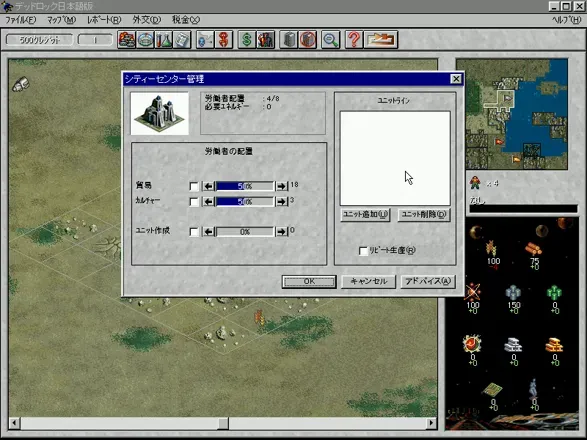The height and width of the screenshot is (440, 587).
Task: Tick the カルチャー lock checkbox
Action: tap(194, 202)
